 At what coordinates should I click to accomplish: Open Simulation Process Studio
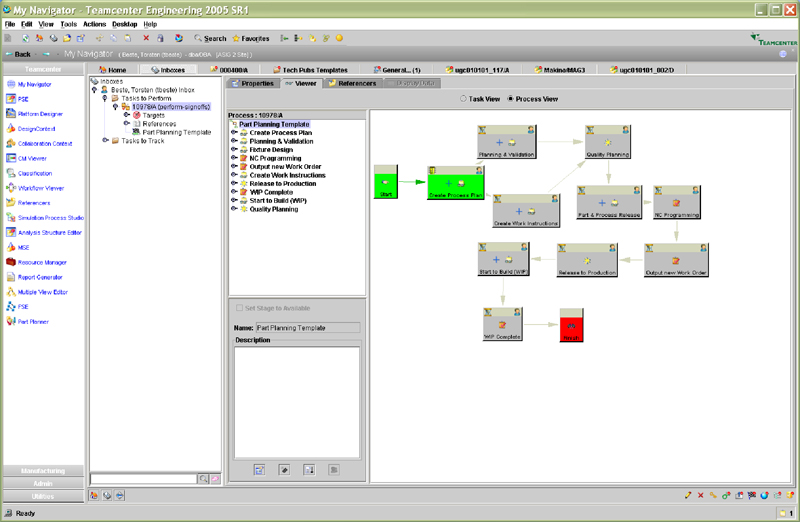coord(45,217)
